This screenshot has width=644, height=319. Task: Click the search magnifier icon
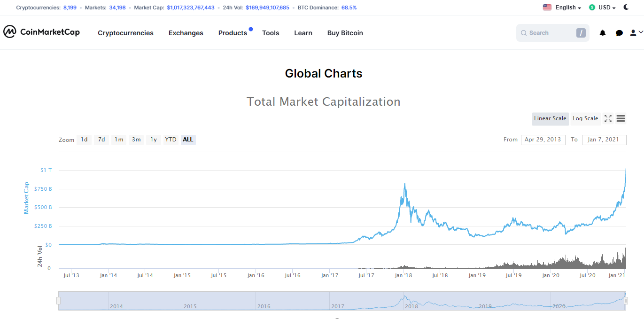[x=524, y=33]
